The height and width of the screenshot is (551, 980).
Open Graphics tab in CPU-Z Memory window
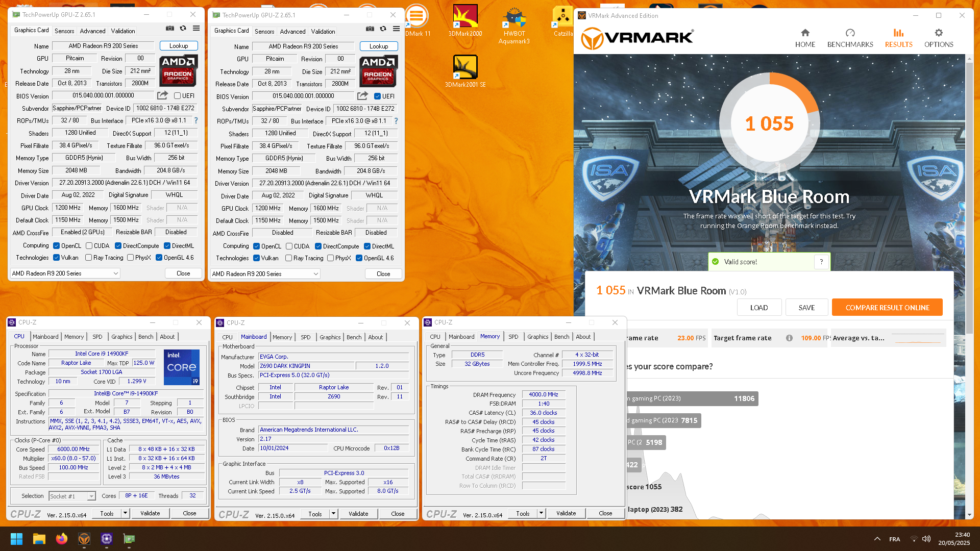[x=537, y=337]
